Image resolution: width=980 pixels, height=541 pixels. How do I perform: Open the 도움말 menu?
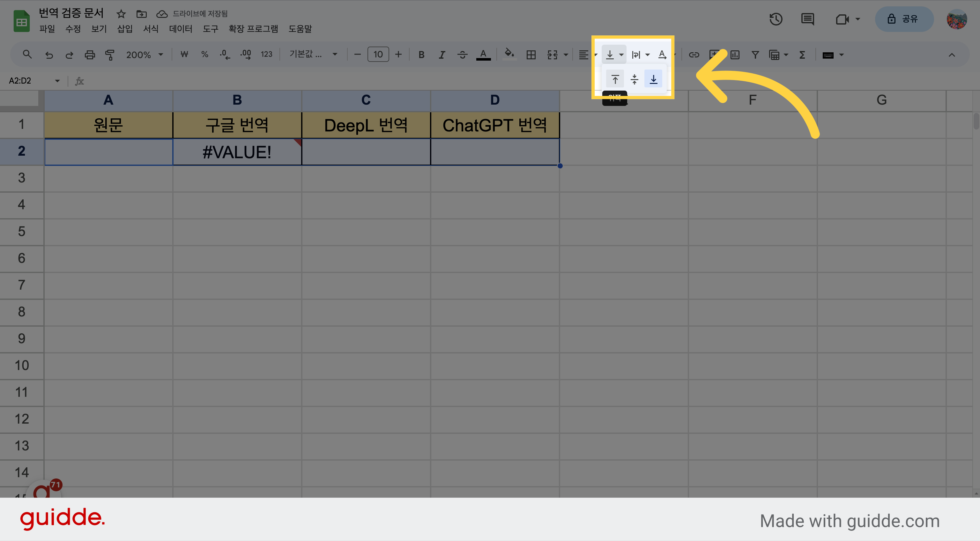click(x=300, y=29)
